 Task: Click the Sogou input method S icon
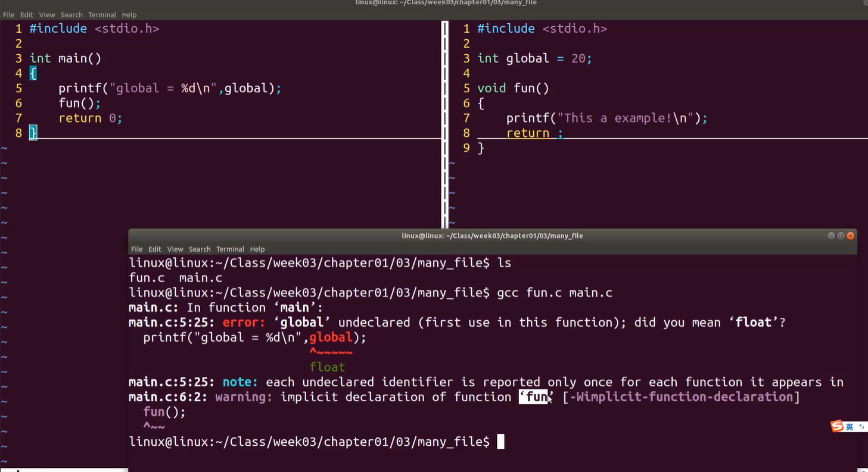coord(837,426)
